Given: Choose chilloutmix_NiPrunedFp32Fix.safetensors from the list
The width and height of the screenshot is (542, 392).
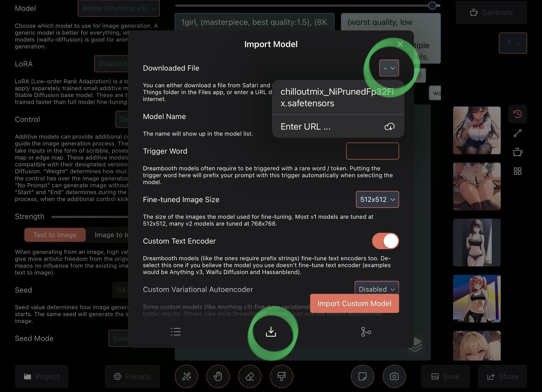Looking at the screenshot, I should (x=338, y=97).
